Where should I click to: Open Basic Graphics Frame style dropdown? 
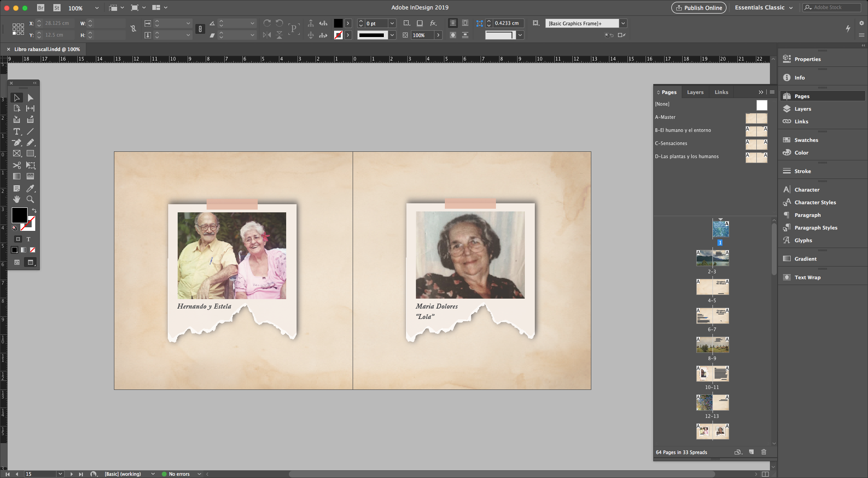pos(623,23)
